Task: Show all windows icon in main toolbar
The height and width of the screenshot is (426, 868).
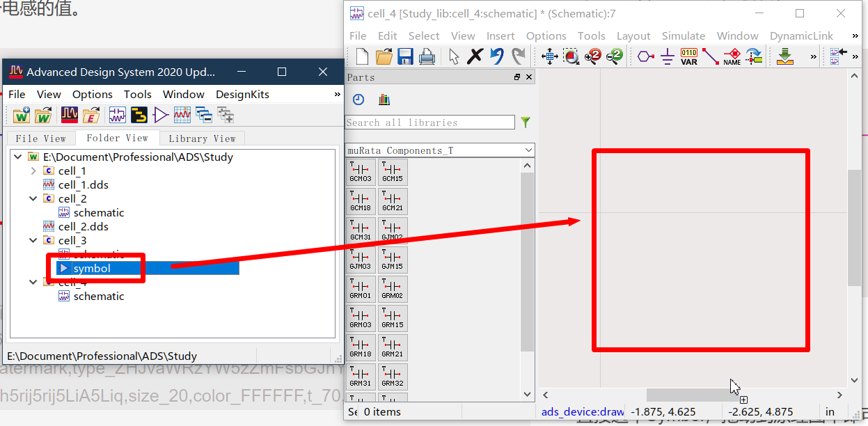Action: 226,115
